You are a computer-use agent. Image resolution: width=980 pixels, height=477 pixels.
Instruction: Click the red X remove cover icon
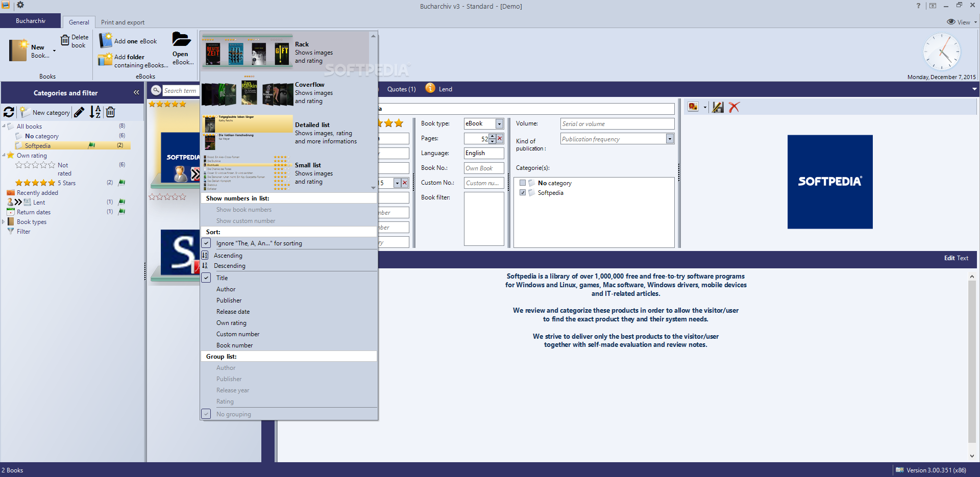tap(734, 107)
